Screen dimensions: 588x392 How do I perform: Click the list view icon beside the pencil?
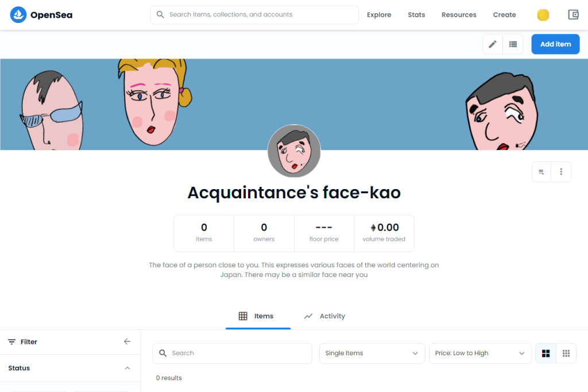click(513, 44)
